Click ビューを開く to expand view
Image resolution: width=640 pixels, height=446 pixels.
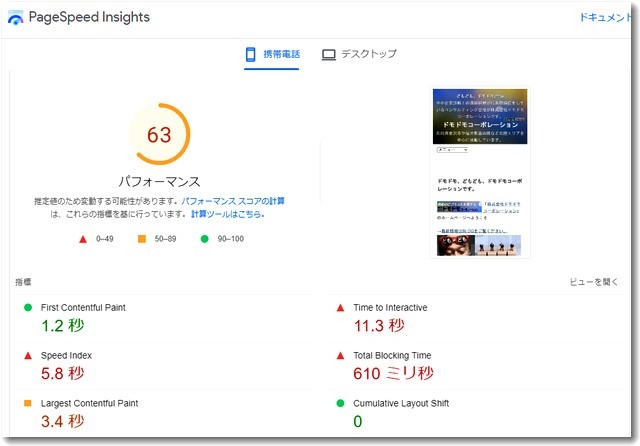coord(594,282)
